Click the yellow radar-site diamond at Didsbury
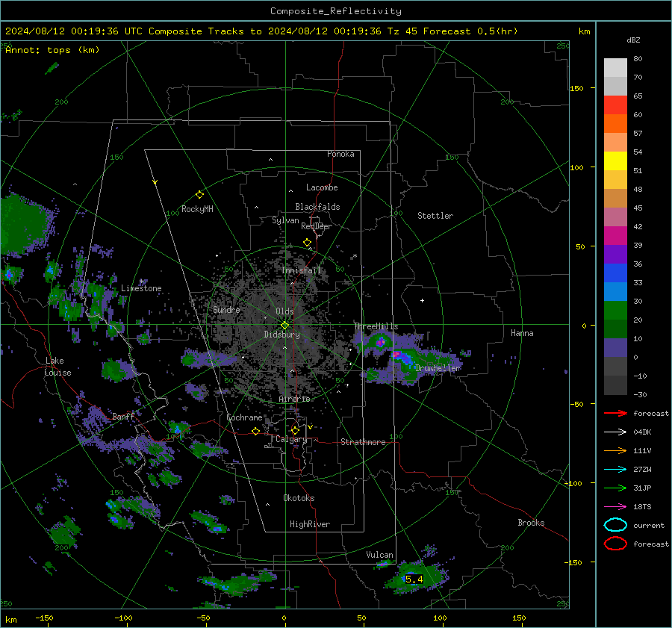The image size is (672, 628). tap(284, 325)
